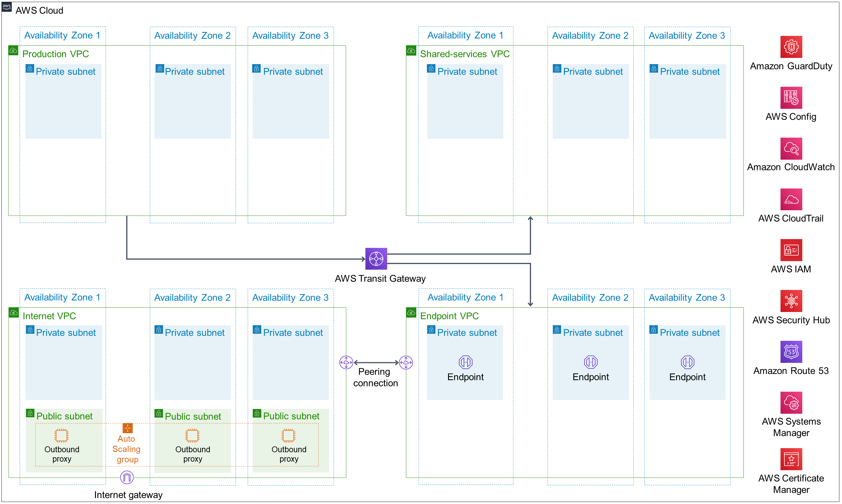Click 'Availability Zone 2' above Endpoint VPC
The image size is (842, 504).
[x=590, y=298]
